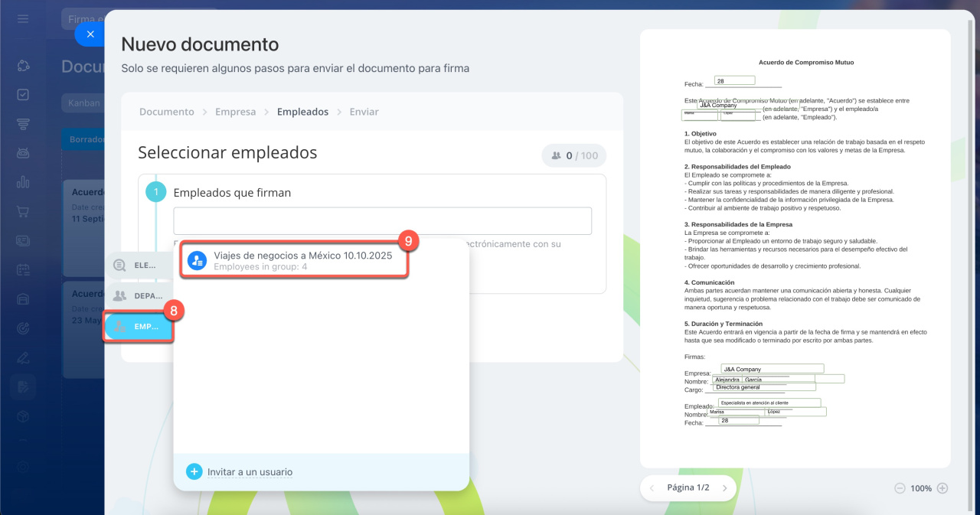Screen dimensions: 980x515
Task: Go back to Documento breadcrumb step
Action: (x=166, y=112)
